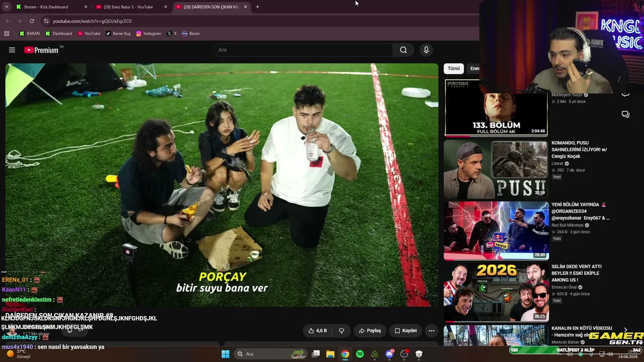The height and width of the screenshot is (362, 644).
Task: Open the weather widget showing 27°C
Action: coord(18,354)
